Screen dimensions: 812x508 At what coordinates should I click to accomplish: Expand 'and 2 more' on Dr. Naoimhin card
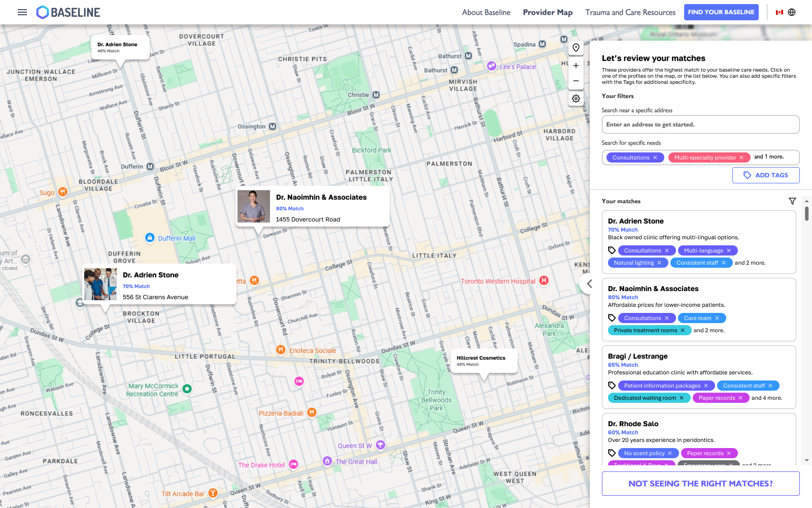tap(709, 330)
